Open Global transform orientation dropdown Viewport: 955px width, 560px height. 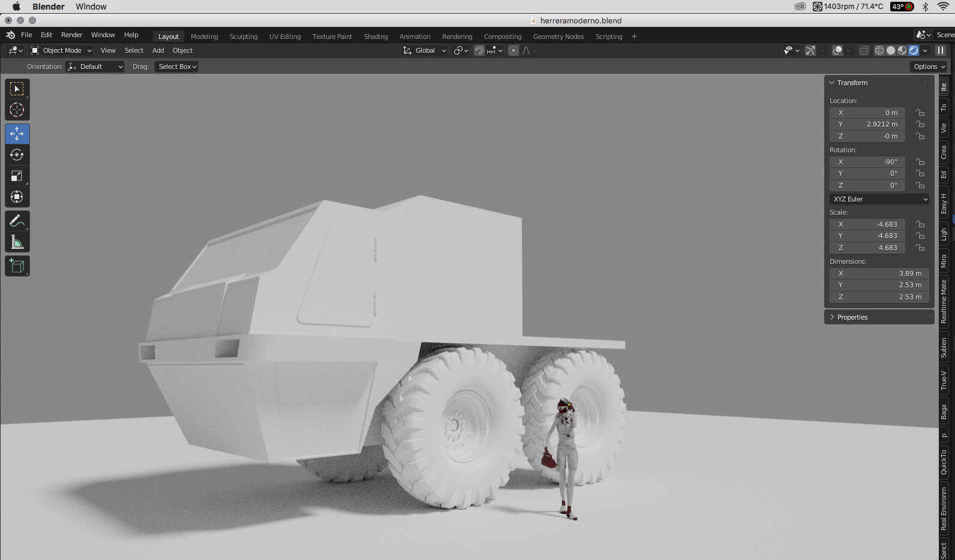[425, 50]
